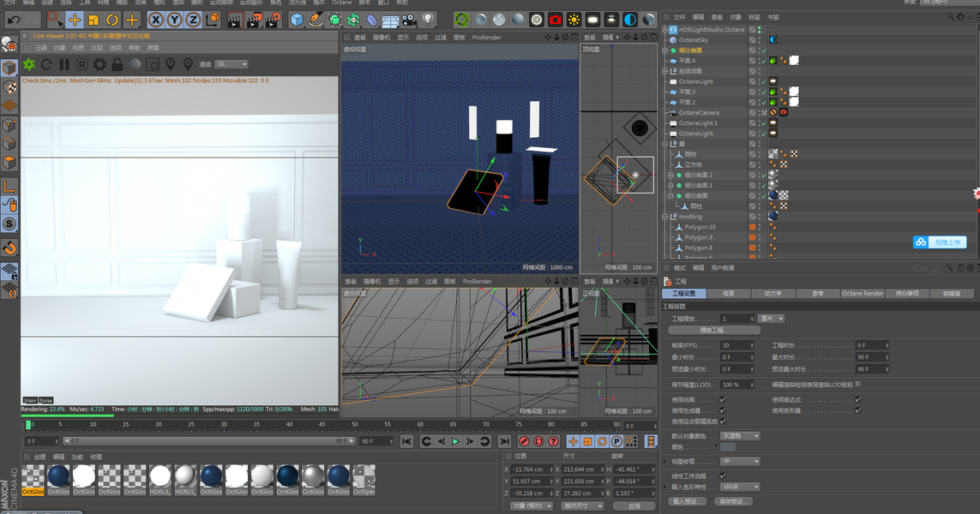Screen dimensions: 980x514
Task: Open Render Settings clapperboard with gear
Action: pyautogui.click(x=273, y=21)
